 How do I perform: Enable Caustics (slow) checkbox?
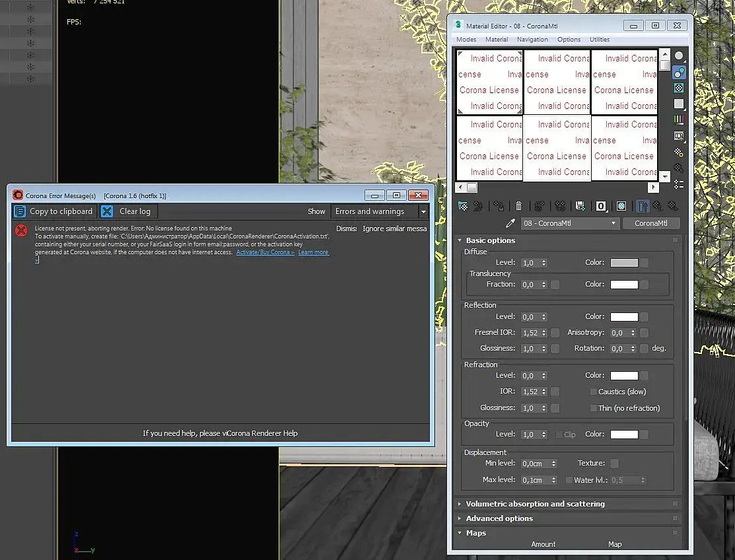[x=594, y=392]
